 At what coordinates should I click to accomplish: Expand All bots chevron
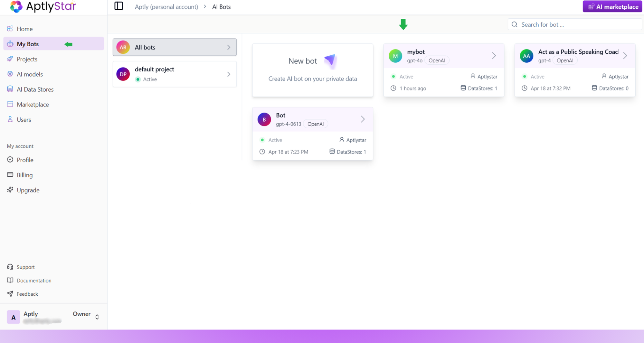coord(229,47)
